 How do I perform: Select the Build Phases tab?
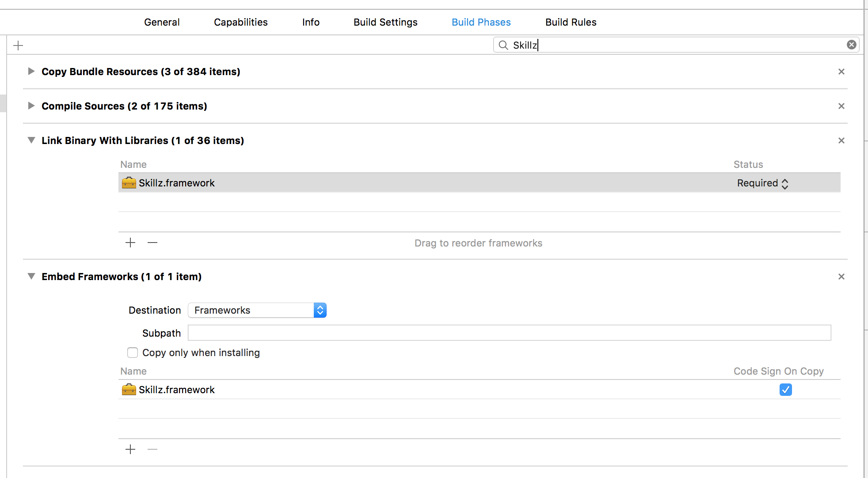[481, 22]
